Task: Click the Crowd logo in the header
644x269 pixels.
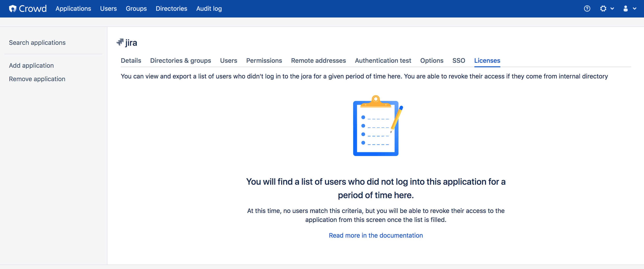Action: pyautogui.click(x=28, y=9)
